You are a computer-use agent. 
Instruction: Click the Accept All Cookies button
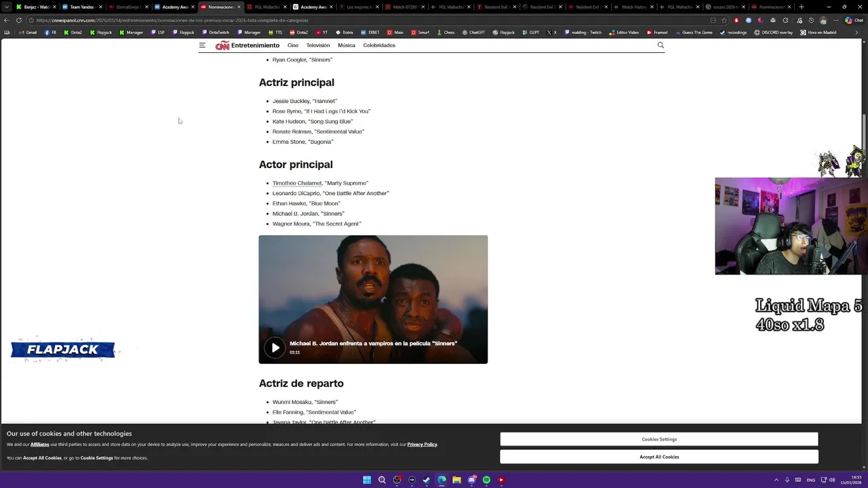pyautogui.click(x=659, y=457)
